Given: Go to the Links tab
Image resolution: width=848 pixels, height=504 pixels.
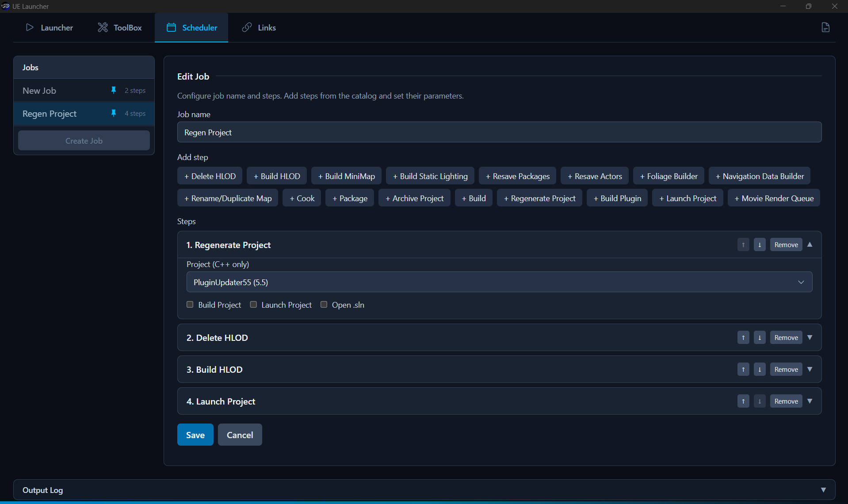Looking at the screenshot, I should tap(259, 27).
